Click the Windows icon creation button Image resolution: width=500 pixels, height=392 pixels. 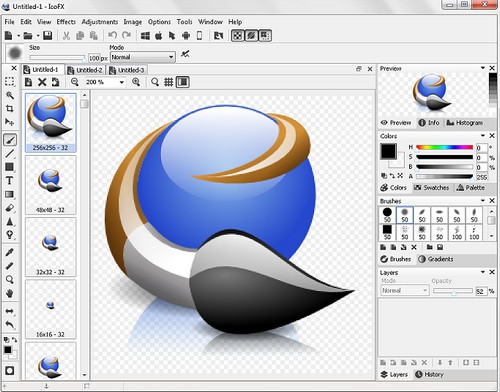pyautogui.click(x=145, y=36)
